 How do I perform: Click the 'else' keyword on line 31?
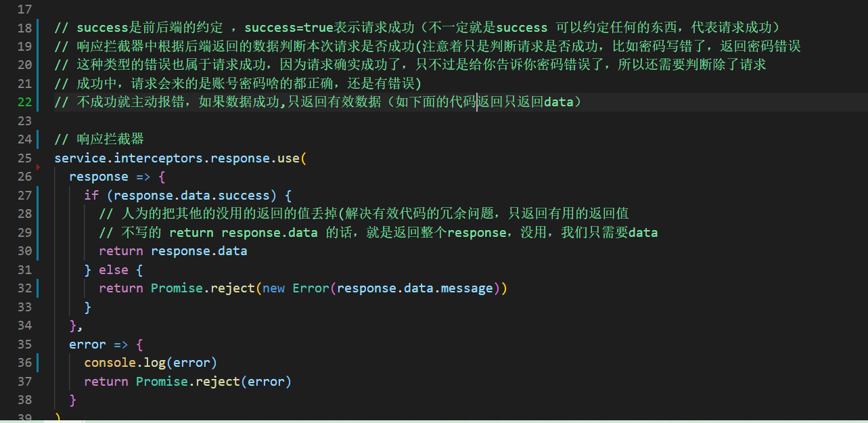coord(114,270)
